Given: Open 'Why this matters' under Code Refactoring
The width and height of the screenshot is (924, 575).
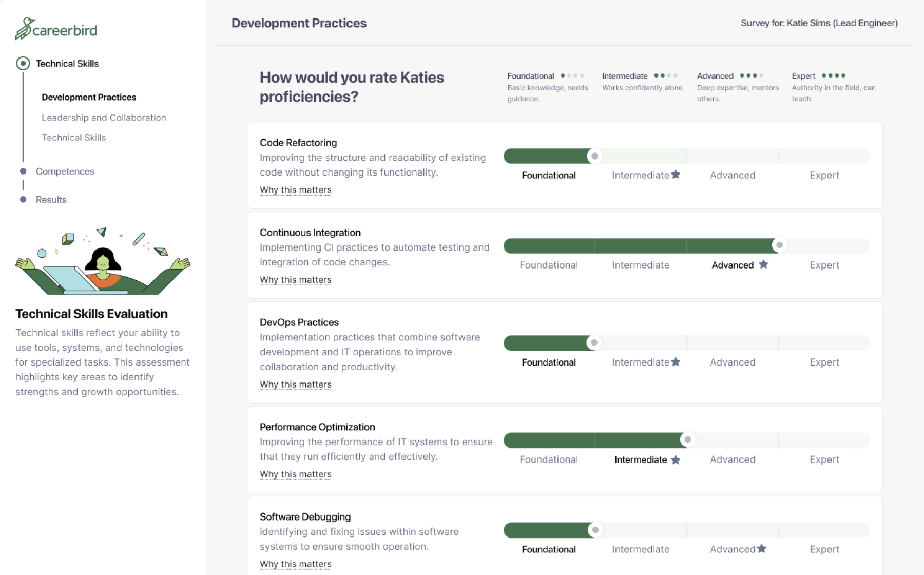Looking at the screenshot, I should tap(296, 190).
